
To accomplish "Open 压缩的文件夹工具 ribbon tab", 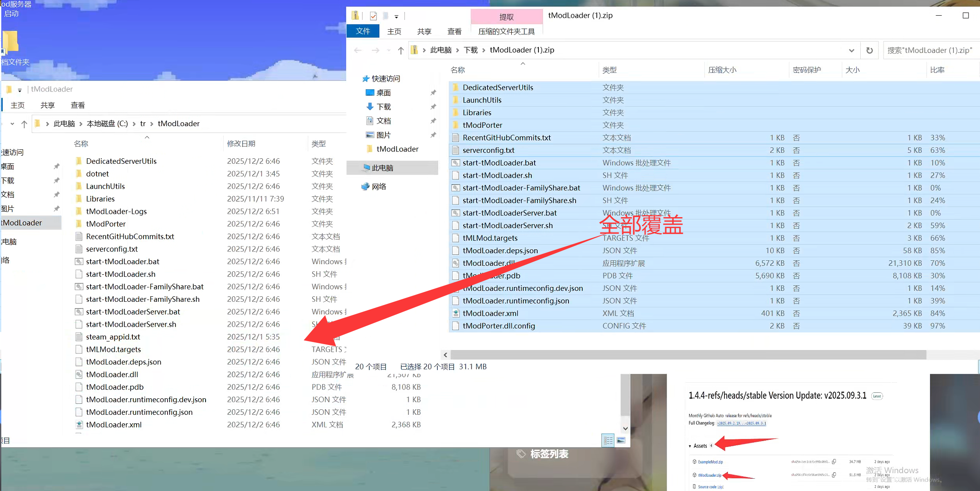I will (x=506, y=31).
